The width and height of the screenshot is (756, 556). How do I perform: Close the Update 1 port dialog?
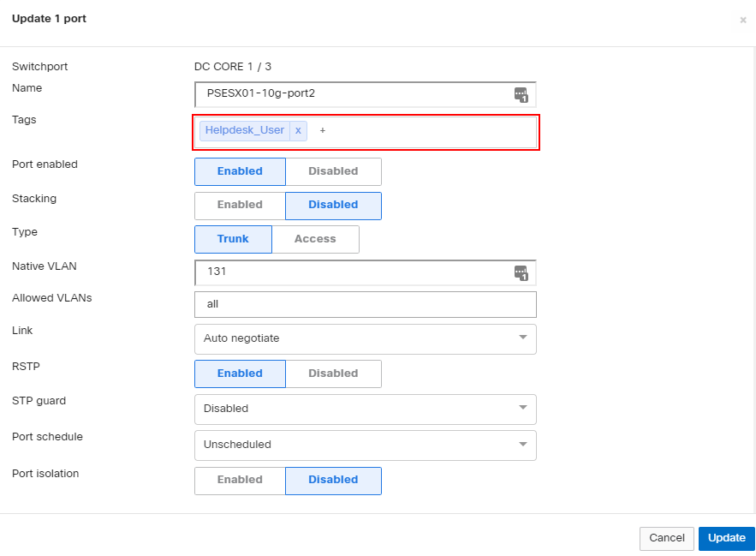[x=742, y=21]
